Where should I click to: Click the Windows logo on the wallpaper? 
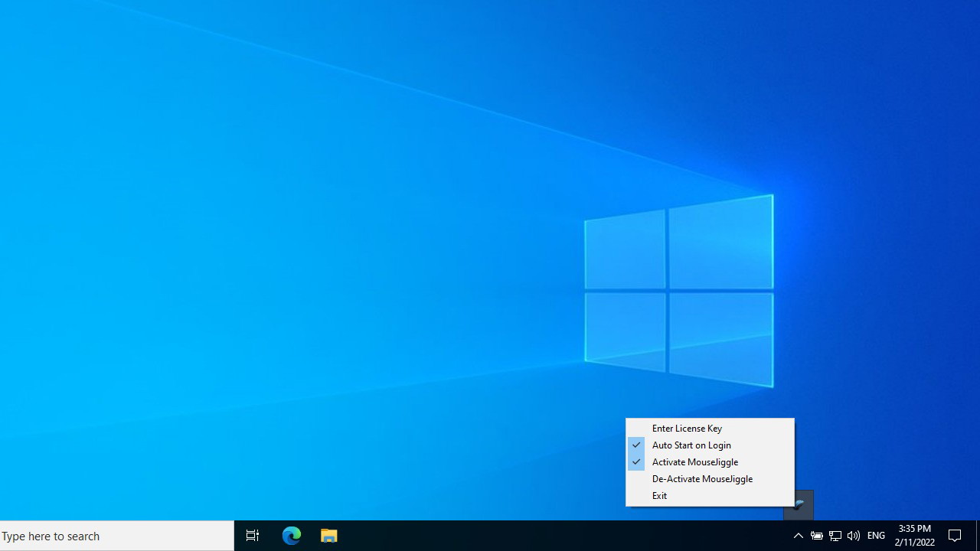(x=678, y=291)
